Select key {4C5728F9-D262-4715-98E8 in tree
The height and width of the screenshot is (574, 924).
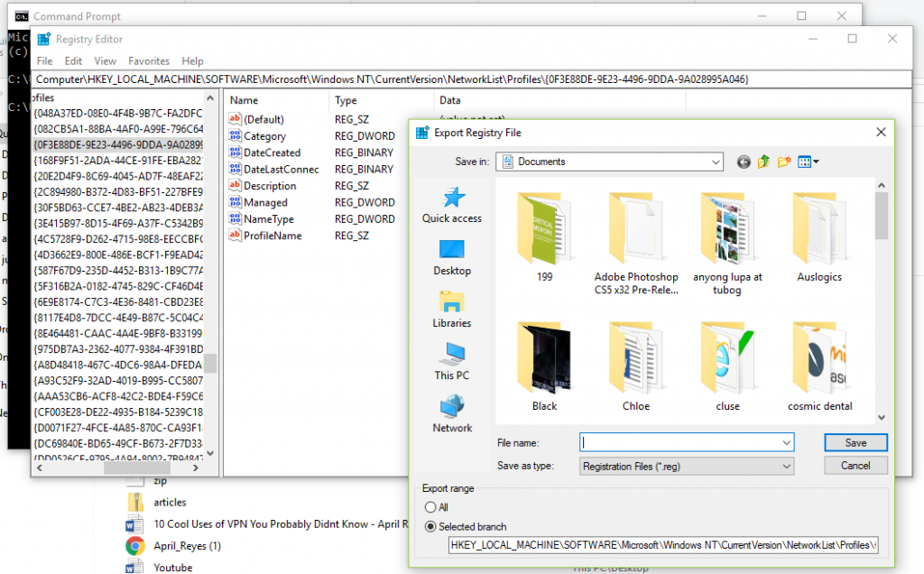point(118,239)
